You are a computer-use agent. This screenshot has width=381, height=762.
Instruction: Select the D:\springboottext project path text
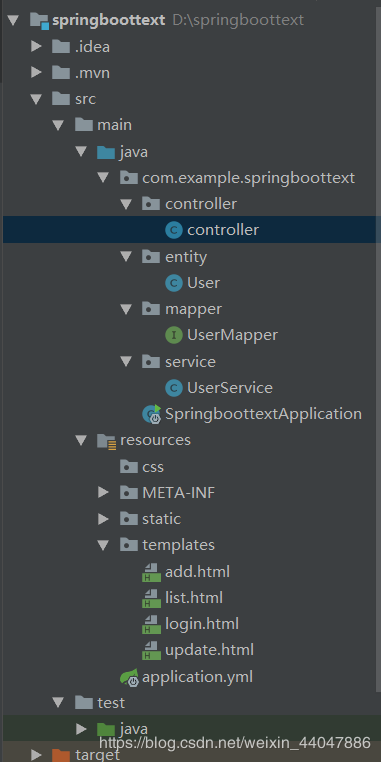coord(238,20)
